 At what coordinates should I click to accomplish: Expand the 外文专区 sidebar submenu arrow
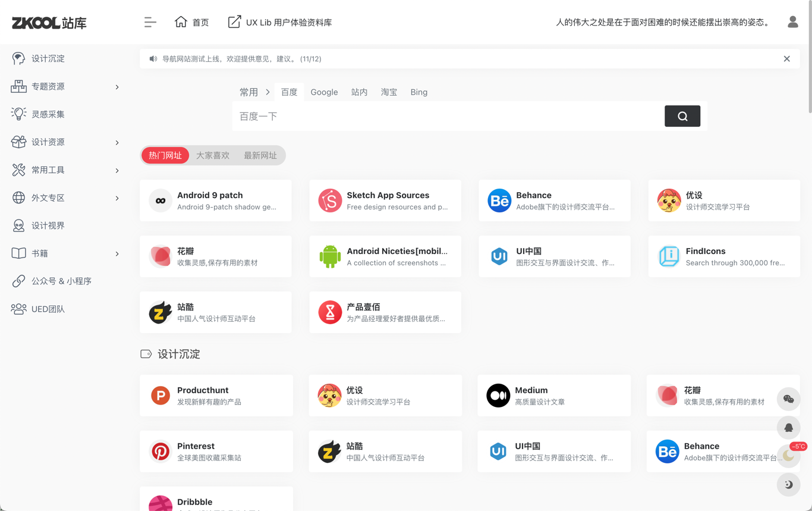[117, 198]
